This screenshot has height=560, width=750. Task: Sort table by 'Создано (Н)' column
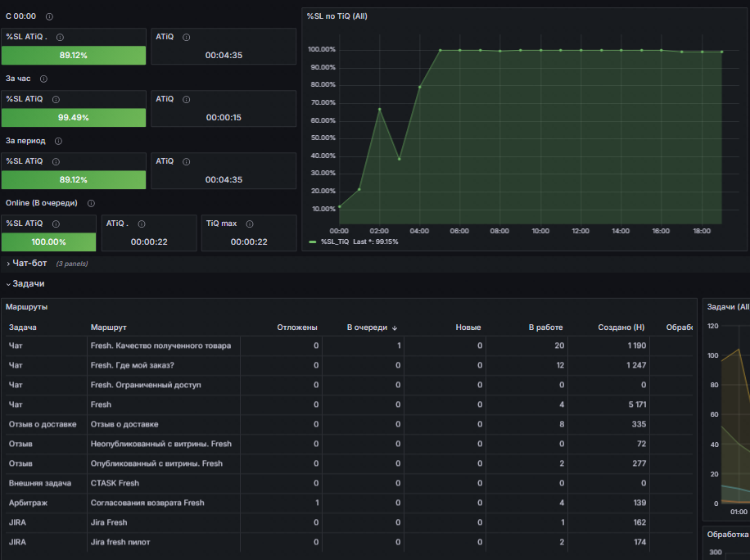(621, 327)
